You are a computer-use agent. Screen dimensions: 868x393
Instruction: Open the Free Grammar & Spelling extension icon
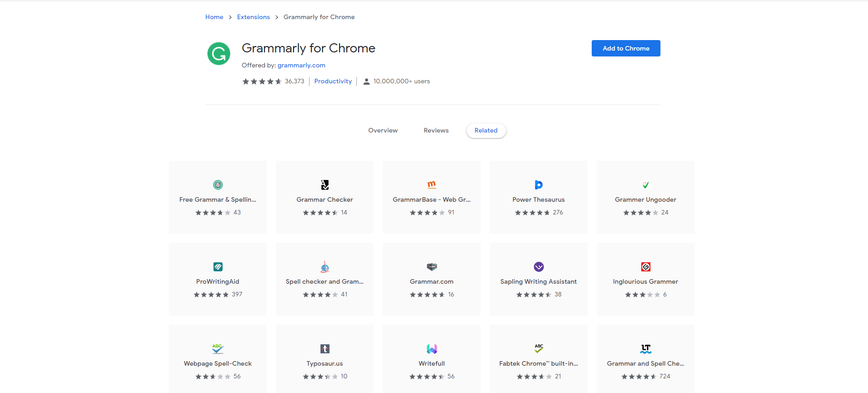[218, 185]
